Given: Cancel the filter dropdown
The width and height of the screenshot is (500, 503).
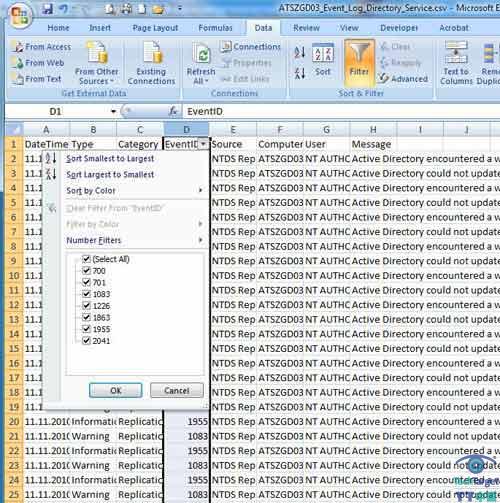Looking at the screenshot, I should click(177, 390).
